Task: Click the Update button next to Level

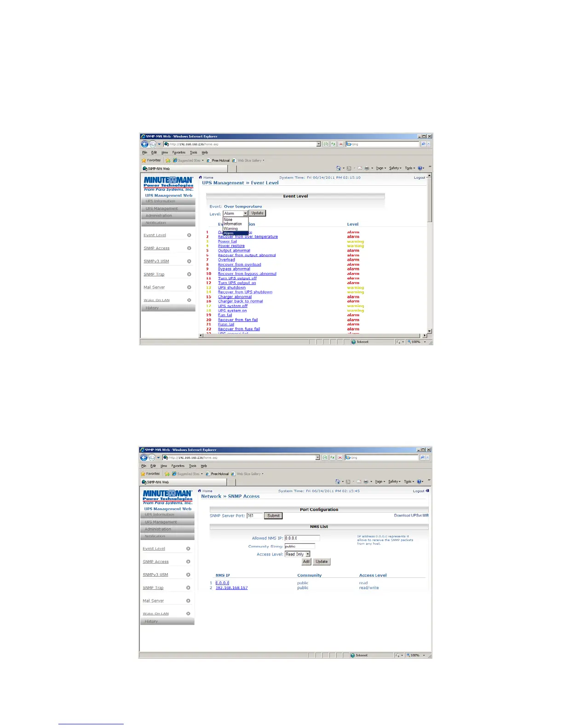Action: [258, 213]
